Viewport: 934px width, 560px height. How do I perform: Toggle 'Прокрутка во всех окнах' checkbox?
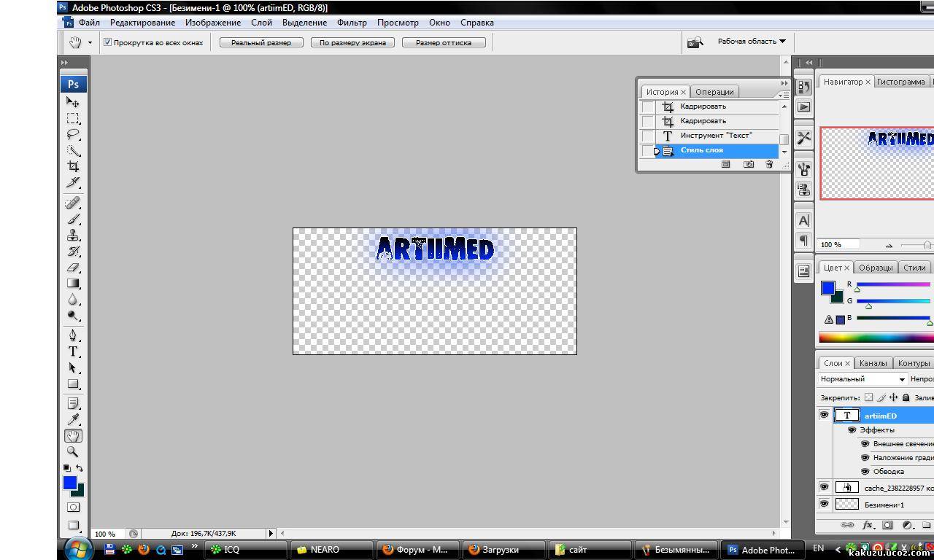107,42
